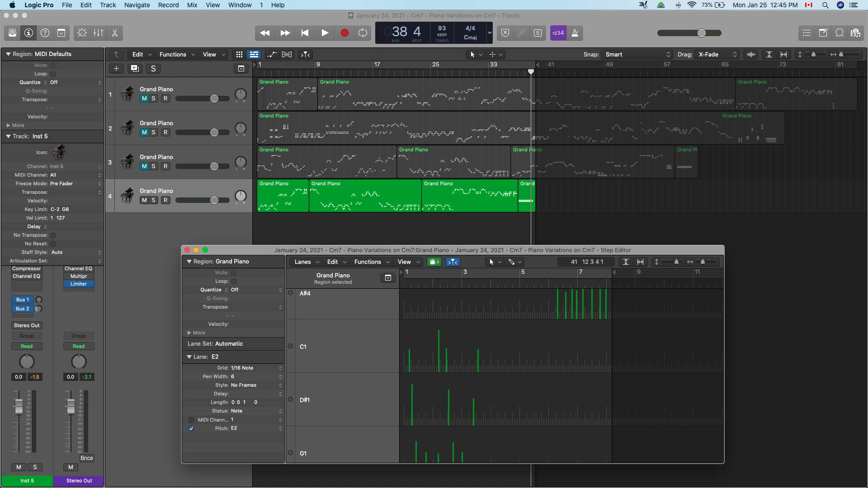The height and width of the screenshot is (488, 868).
Task: Show automation in Tracks area
Action: (272, 54)
